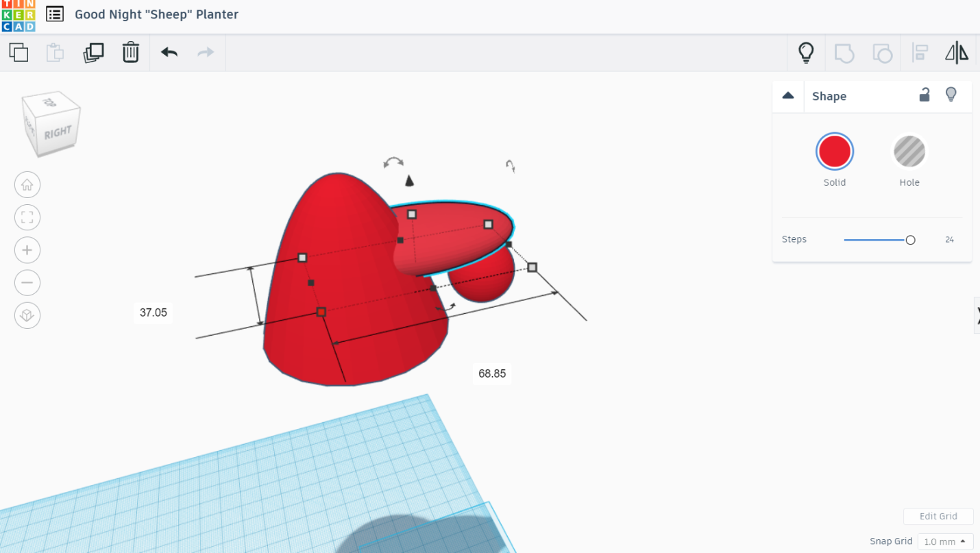Collapse the Shape panel

788,96
